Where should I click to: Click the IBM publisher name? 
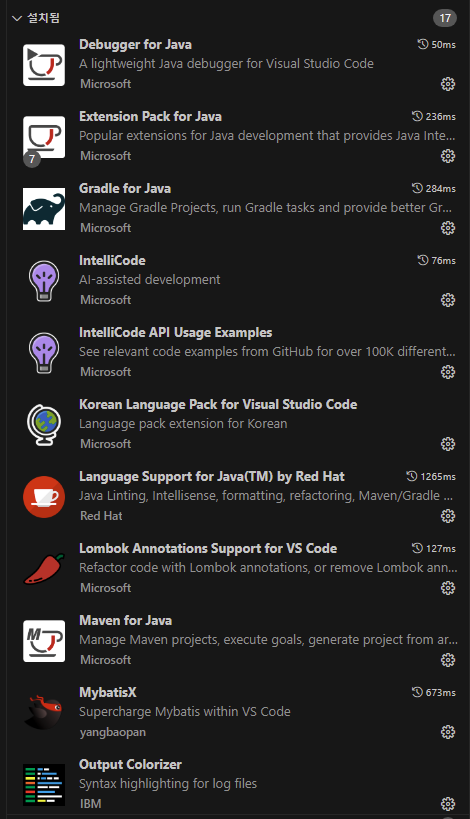[91, 804]
